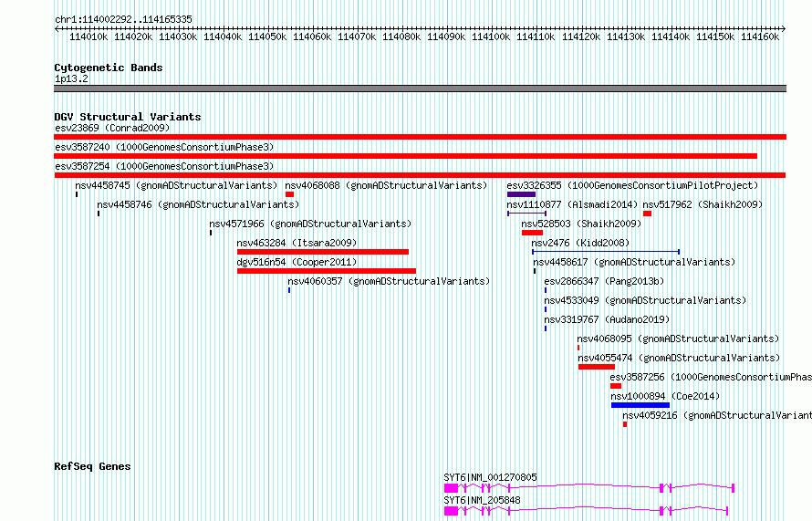Viewport: 812px width, 521px height.
Task: Click the 114100k ruler tick label
Action: tap(491, 36)
